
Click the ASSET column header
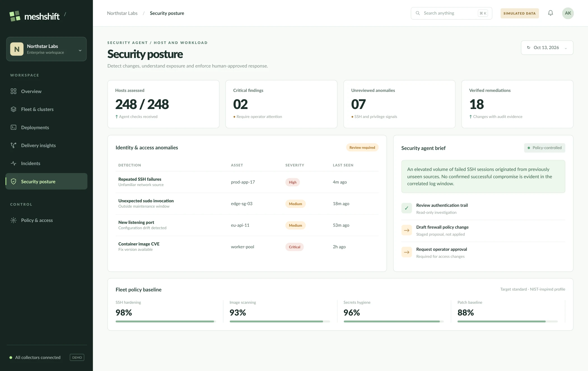point(237,165)
